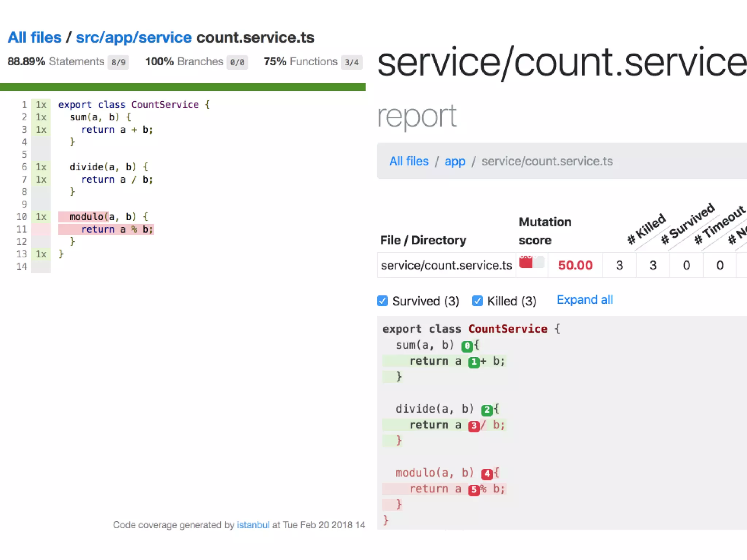This screenshot has width=747, height=560.
Task: Open the istanbul link in footer
Action: tap(253, 525)
